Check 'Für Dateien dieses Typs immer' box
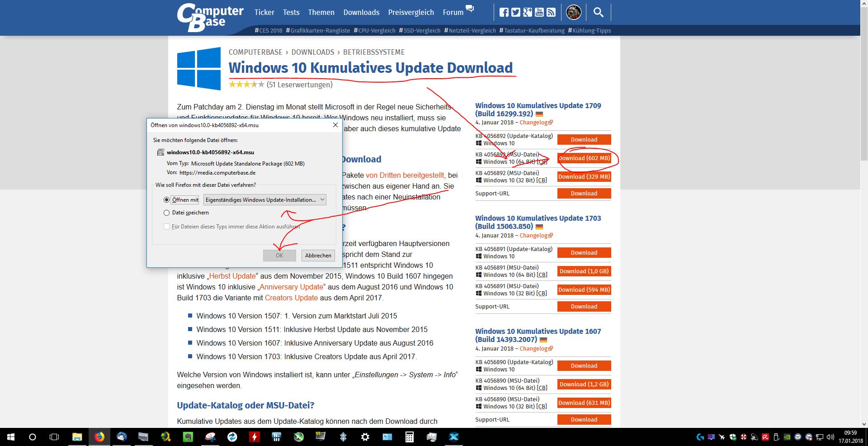 click(166, 227)
